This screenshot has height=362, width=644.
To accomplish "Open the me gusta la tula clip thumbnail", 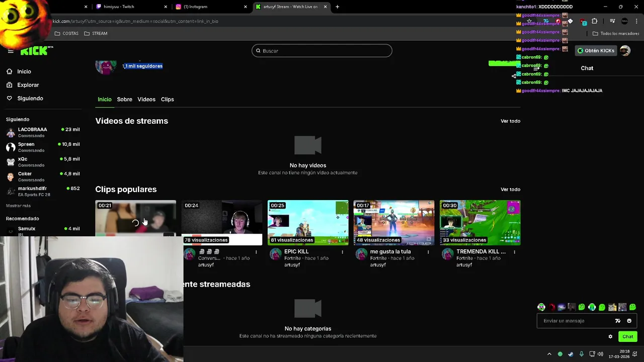I will [x=394, y=223].
